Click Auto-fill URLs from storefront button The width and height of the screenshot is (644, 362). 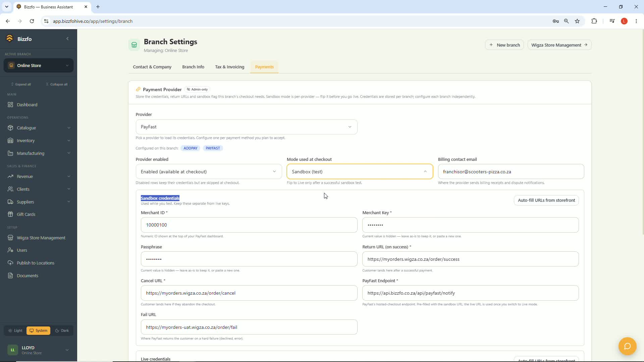click(x=546, y=200)
